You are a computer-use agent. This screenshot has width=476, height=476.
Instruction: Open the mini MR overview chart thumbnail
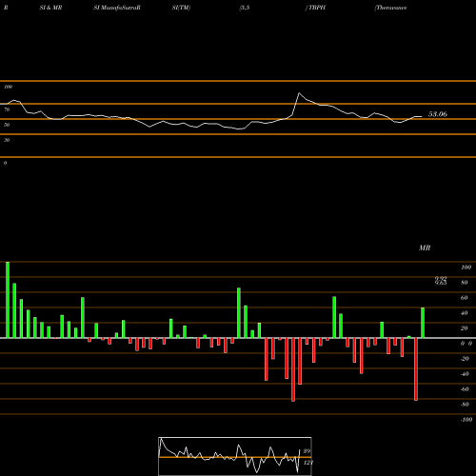click(235, 456)
